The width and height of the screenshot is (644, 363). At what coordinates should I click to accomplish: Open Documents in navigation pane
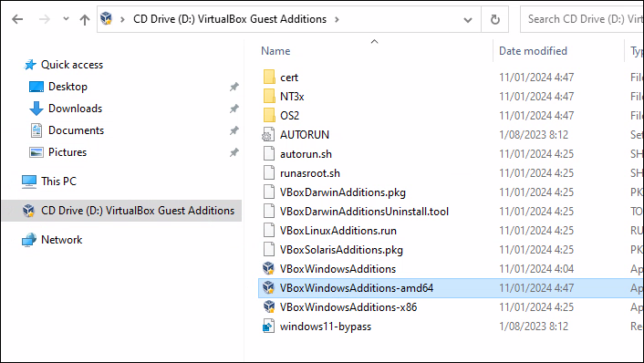click(x=76, y=130)
